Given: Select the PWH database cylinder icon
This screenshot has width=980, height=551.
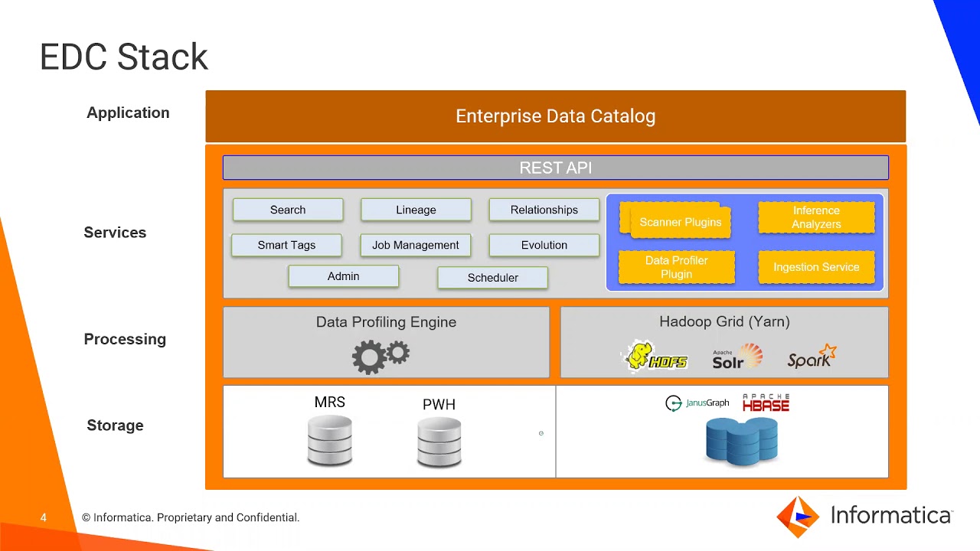Looking at the screenshot, I should pos(439,442).
